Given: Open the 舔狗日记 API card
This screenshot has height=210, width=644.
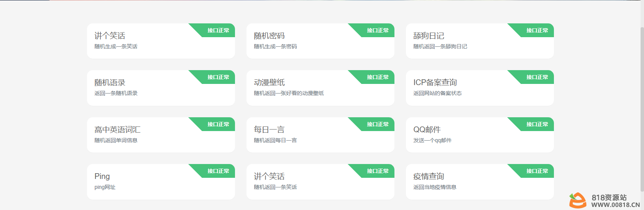Looking at the screenshot, I should pyautogui.click(x=480, y=41).
